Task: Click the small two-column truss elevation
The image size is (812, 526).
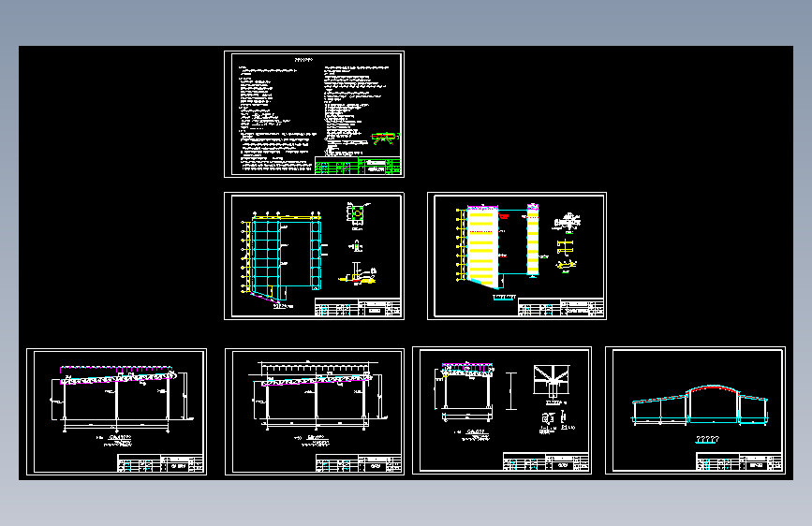Action: (x=467, y=392)
